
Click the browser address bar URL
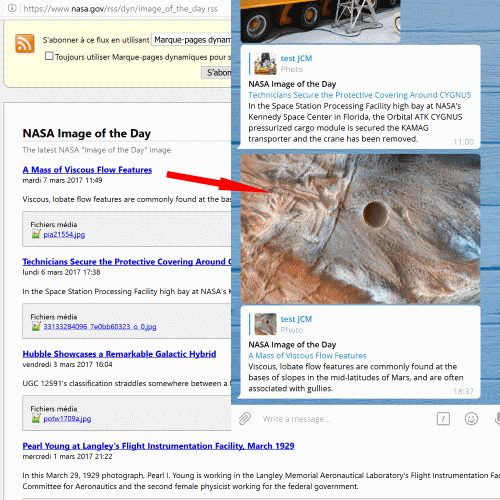[120, 8]
